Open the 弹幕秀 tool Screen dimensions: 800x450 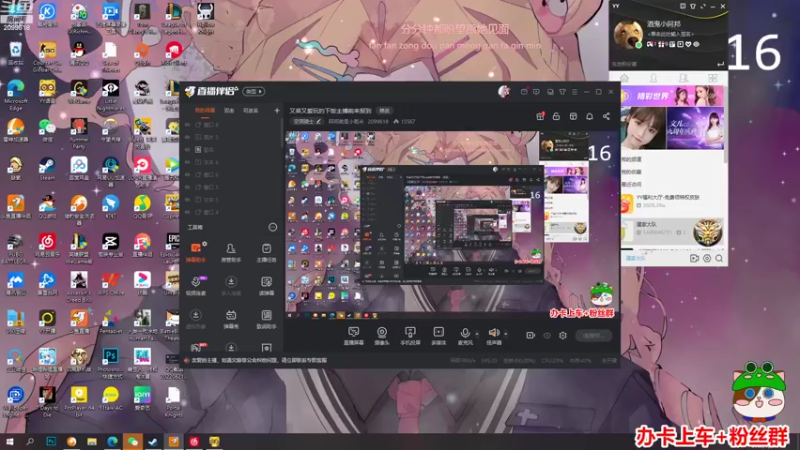point(231,319)
